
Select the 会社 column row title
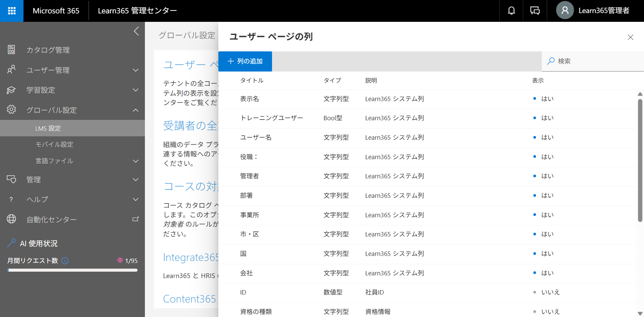[x=247, y=273]
